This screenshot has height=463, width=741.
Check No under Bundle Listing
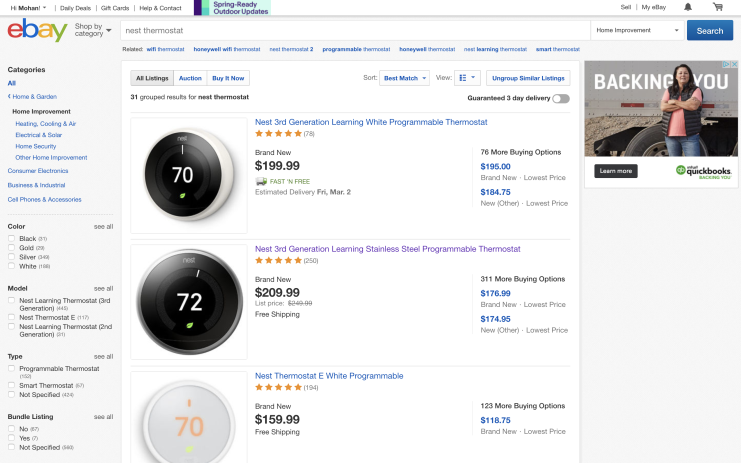(11, 429)
